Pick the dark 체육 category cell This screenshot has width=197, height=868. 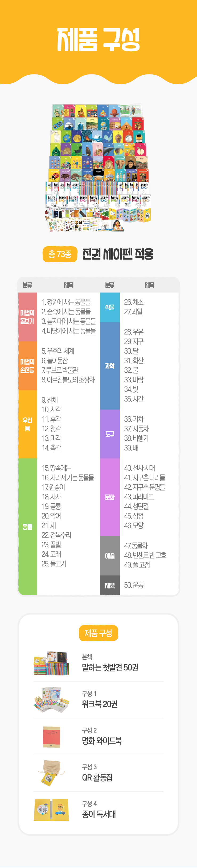click(110, 585)
